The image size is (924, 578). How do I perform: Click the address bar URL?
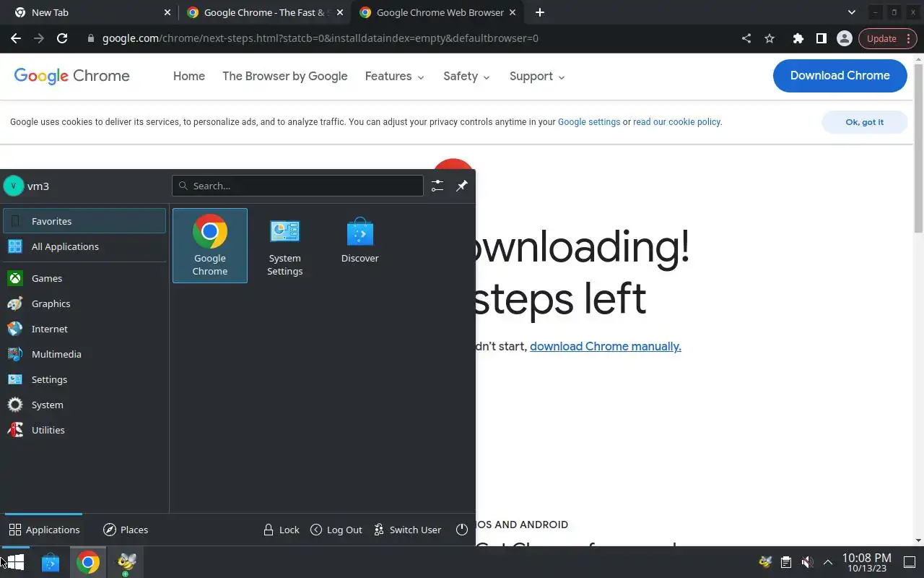point(320,38)
